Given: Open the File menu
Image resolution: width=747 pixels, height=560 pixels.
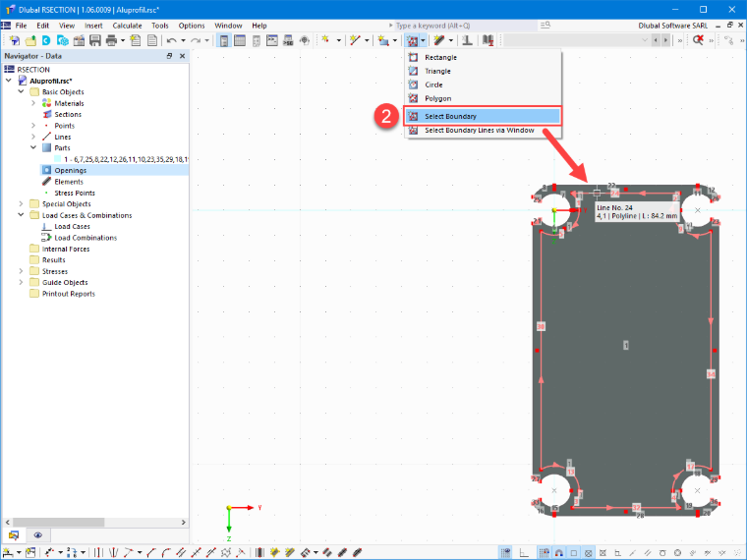Looking at the screenshot, I should (x=21, y=26).
